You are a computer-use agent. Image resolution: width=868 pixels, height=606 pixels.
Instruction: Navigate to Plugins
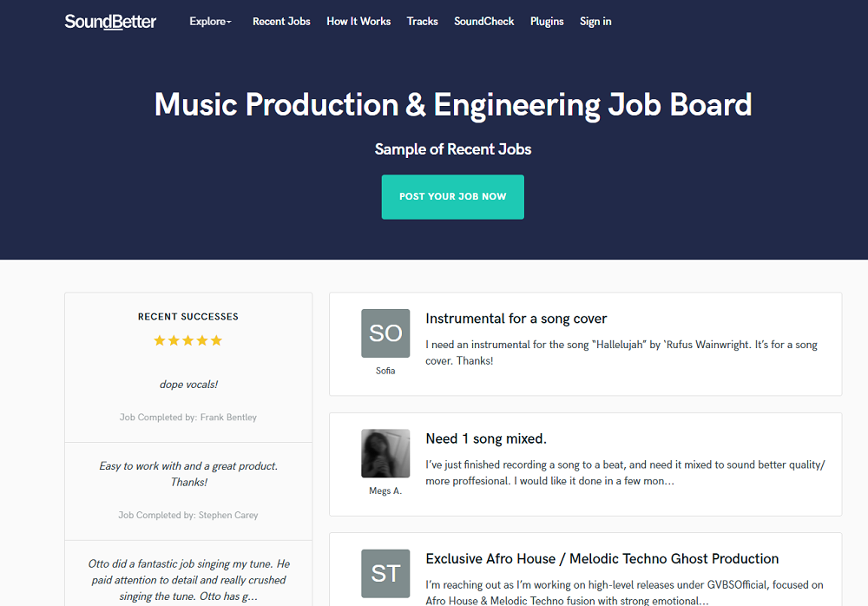(547, 22)
